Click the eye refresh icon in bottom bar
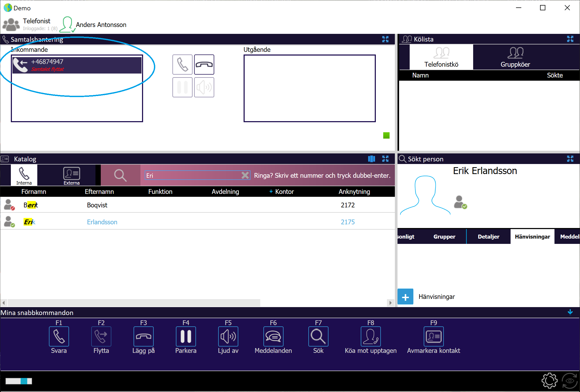 [x=569, y=381]
